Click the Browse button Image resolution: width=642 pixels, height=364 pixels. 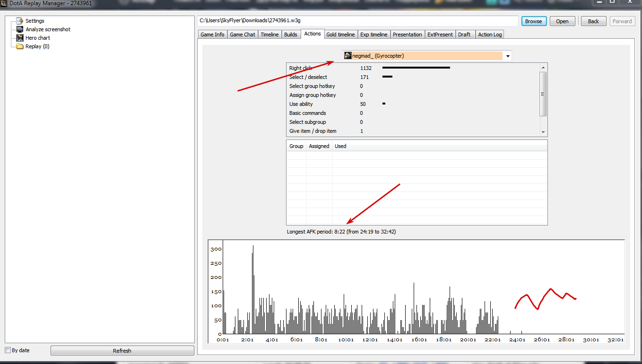click(x=534, y=21)
